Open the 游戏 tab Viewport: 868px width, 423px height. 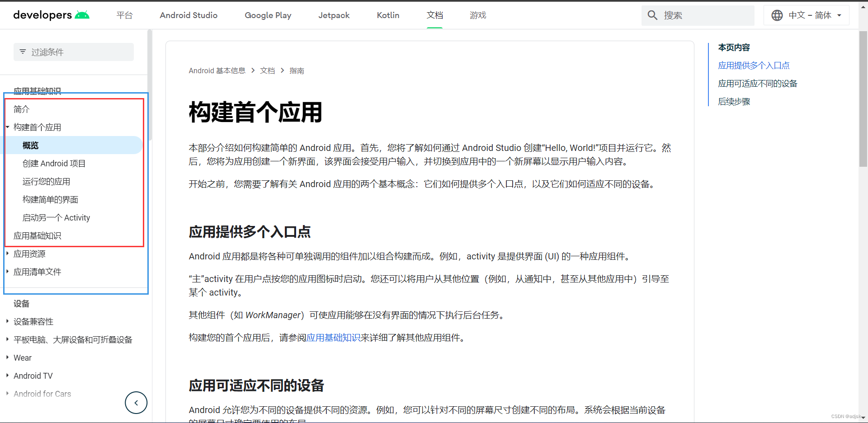(478, 15)
